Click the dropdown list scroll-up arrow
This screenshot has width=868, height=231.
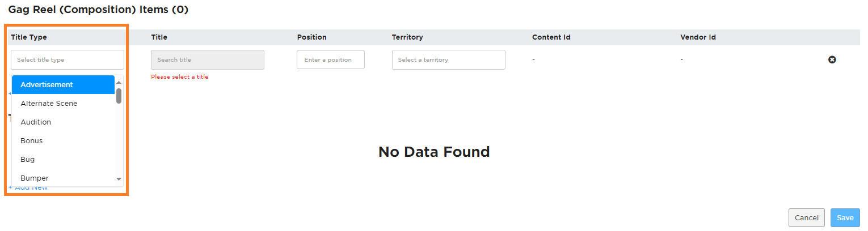(119, 83)
